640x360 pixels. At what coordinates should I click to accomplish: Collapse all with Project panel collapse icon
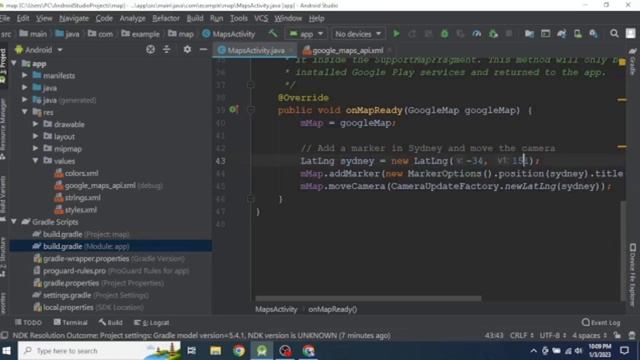167,50
